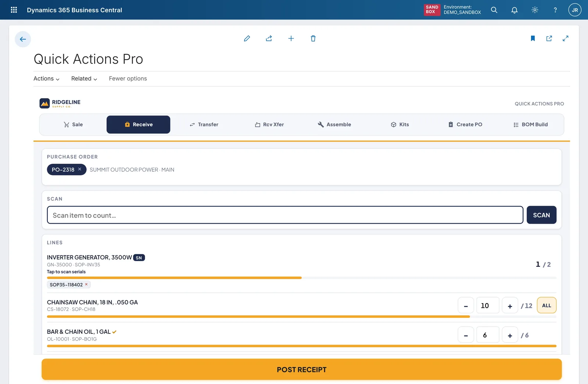
Task: Click the SANDBOX environment badge
Action: point(432,10)
